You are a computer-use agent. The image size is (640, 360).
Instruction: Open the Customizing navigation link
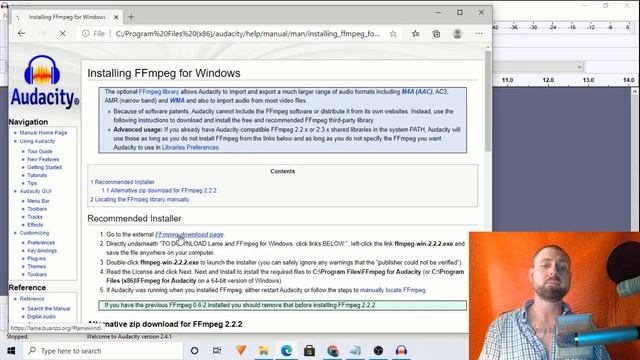click(x=34, y=233)
